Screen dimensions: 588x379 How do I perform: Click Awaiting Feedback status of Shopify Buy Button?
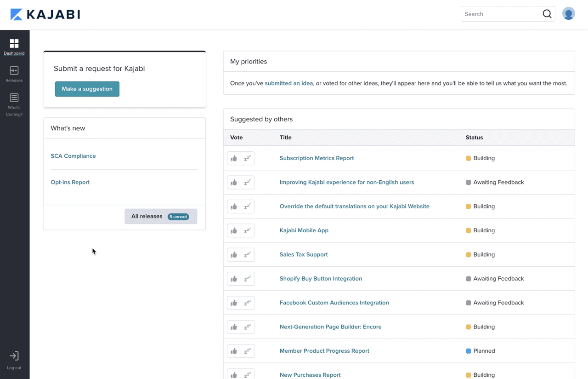[495, 279]
